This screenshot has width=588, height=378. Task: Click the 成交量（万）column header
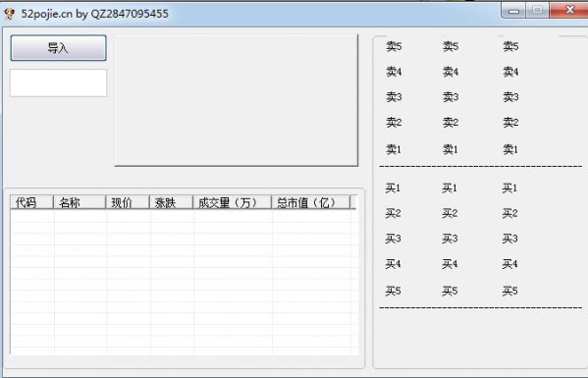point(232,202)
